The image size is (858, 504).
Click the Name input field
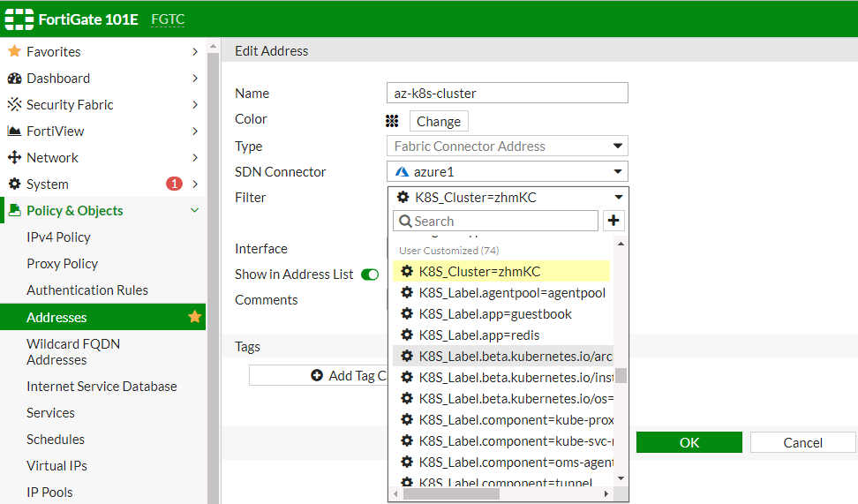tap(508, 93)
